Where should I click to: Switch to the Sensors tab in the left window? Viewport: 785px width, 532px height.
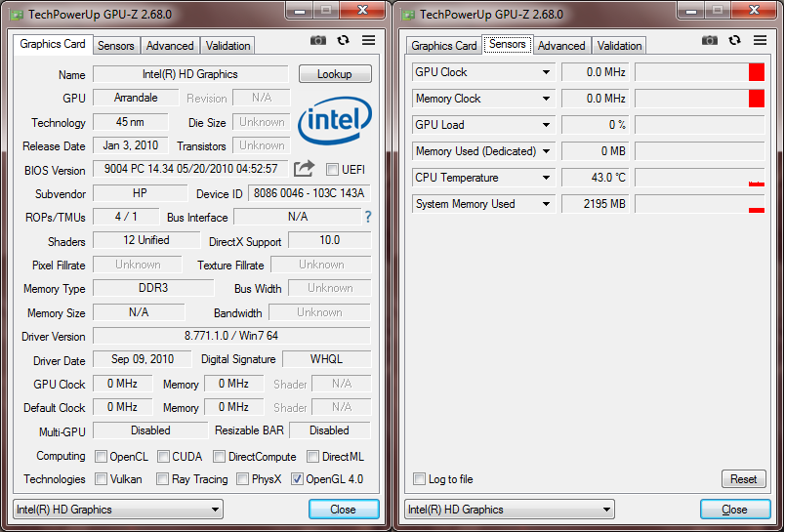115,46
